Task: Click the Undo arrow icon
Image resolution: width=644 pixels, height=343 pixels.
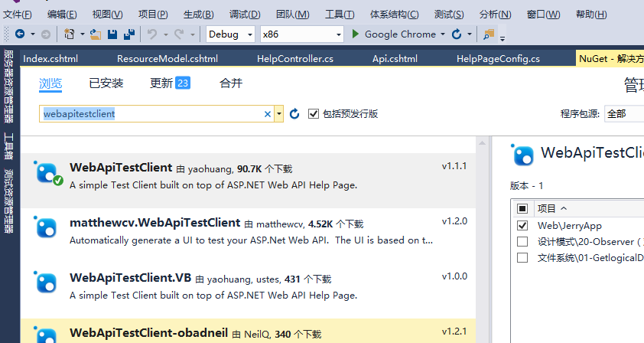Action: pos(152,34)
